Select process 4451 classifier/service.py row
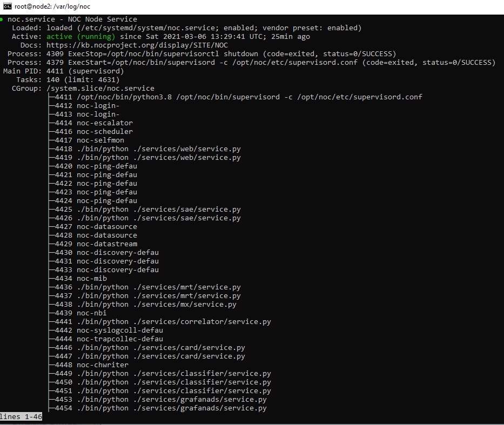 pyautogui.click(x=160, y=392)
